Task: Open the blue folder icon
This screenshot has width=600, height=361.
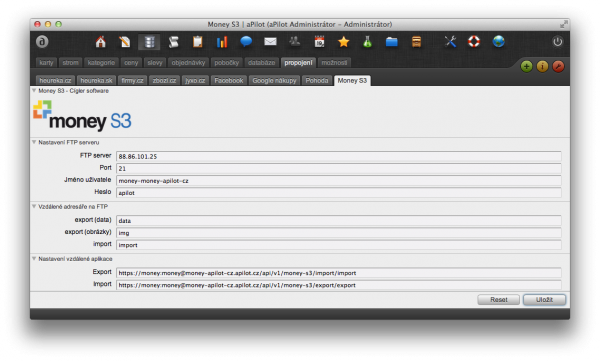Action: 392,41
